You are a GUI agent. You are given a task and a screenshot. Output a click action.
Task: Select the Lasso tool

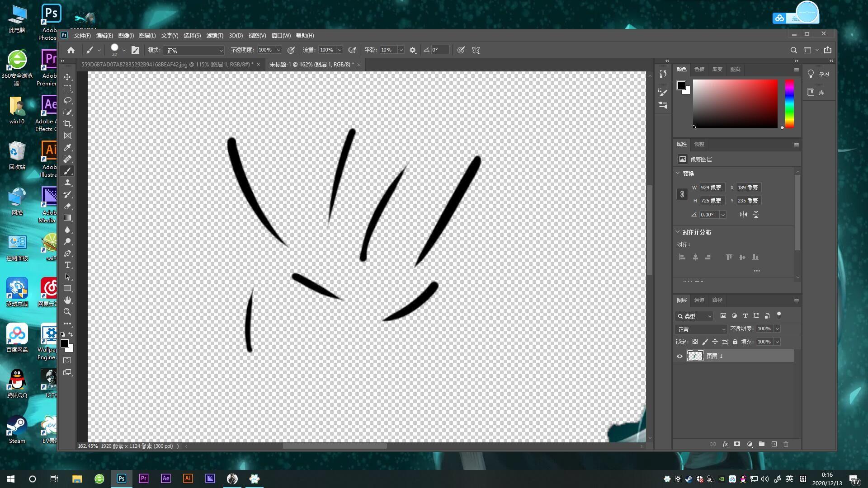pyautogui.click(x=67, y=100)
